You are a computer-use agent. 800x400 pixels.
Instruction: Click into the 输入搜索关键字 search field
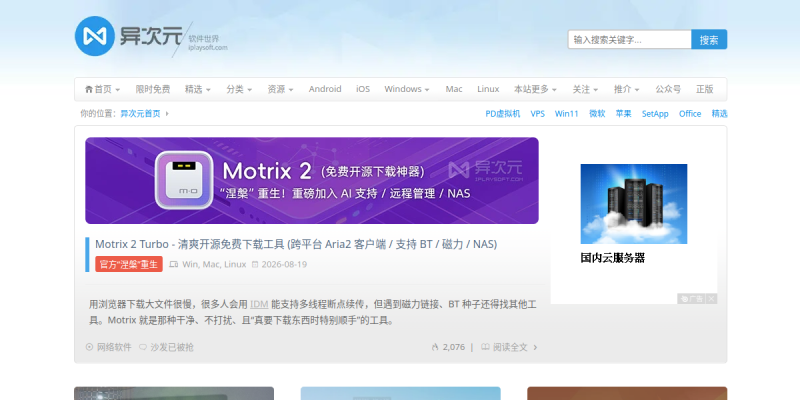tap(630, 39)
